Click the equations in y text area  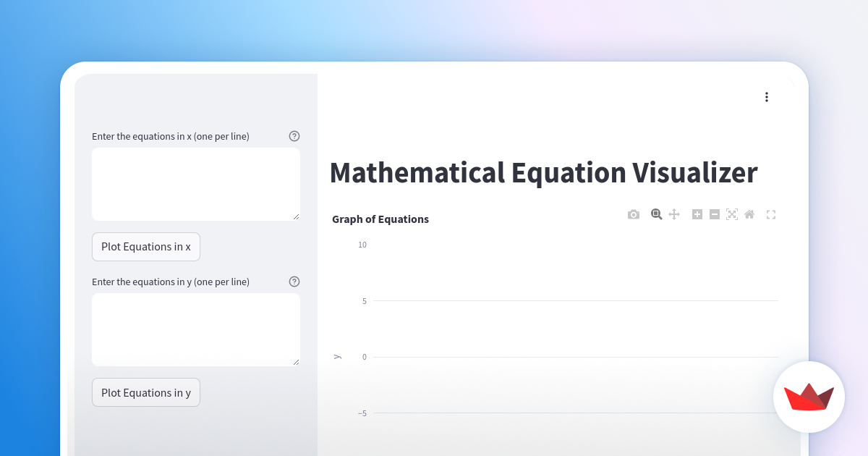[195, 329]
